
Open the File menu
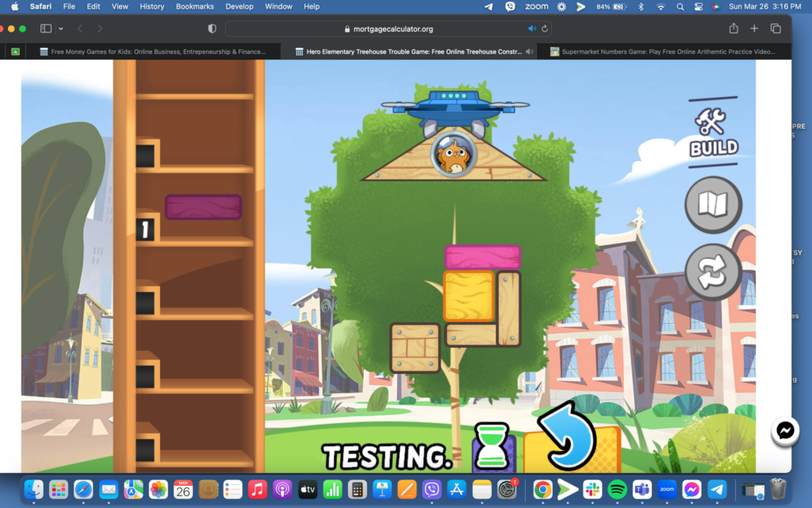coord(69,6)
